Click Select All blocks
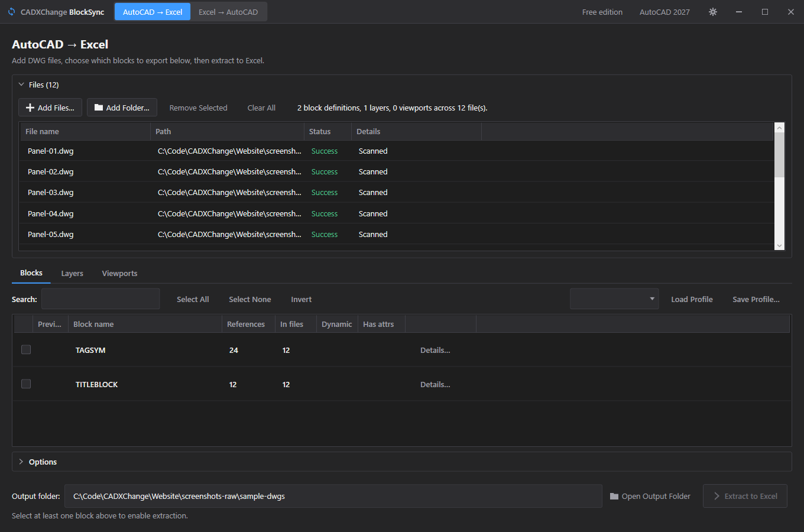Image resolution: width=804 pixels, height=532 pixels. pyautogui.click(x=193, y=299)
